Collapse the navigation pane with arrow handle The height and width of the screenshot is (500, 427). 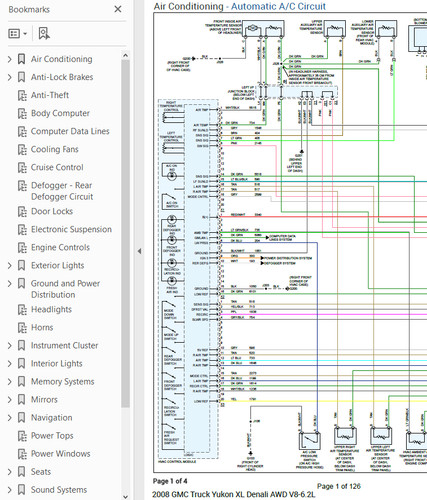[139, 251]
